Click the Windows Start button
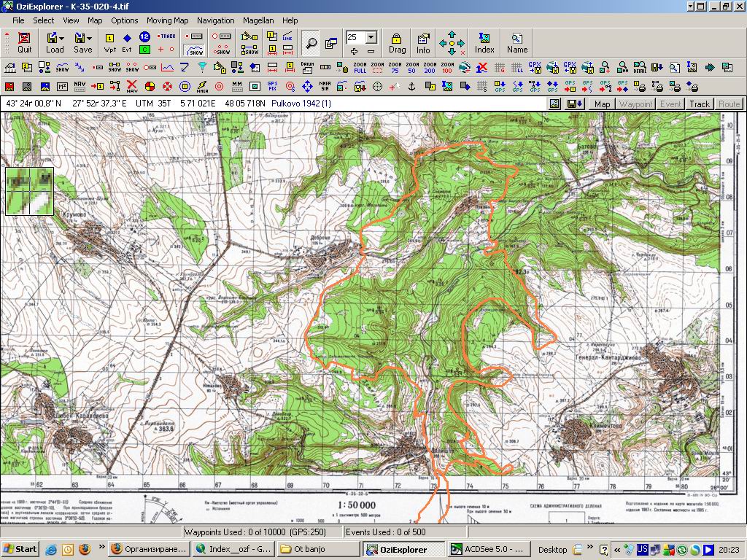The height and width of the screenshot is (560, 747). (x=20, y=549)
